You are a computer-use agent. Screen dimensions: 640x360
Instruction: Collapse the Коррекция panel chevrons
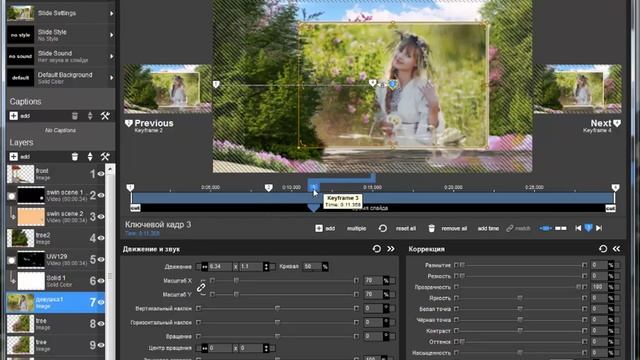[616, 249]
